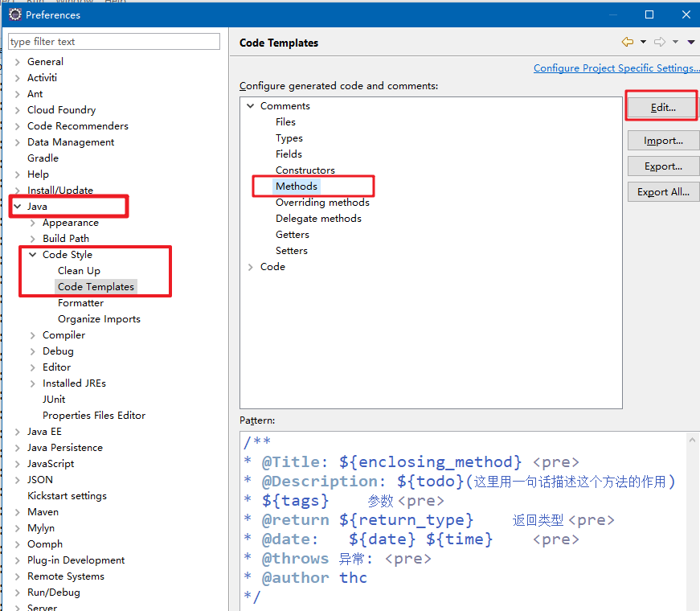Select the Data Management entry
Viewport: 700px width, 611px height.
pos(71,142)
